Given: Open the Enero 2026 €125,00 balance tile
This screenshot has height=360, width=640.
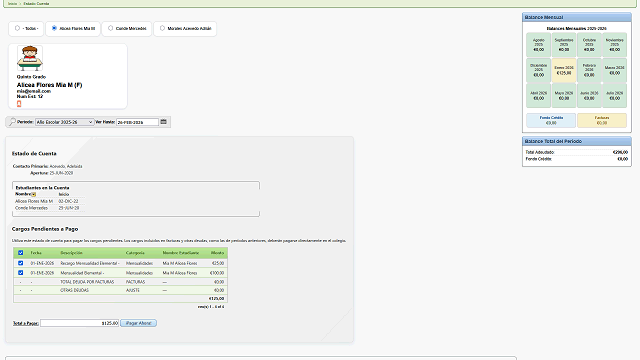Looking at the screenshot, I should tap(564, 70).
